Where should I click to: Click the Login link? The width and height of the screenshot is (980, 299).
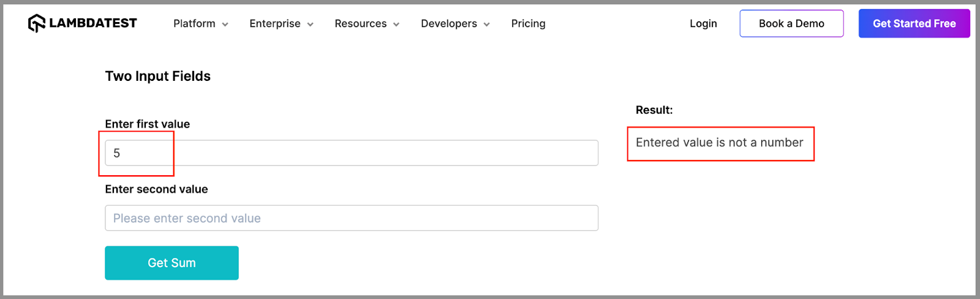tap(703, 23)
